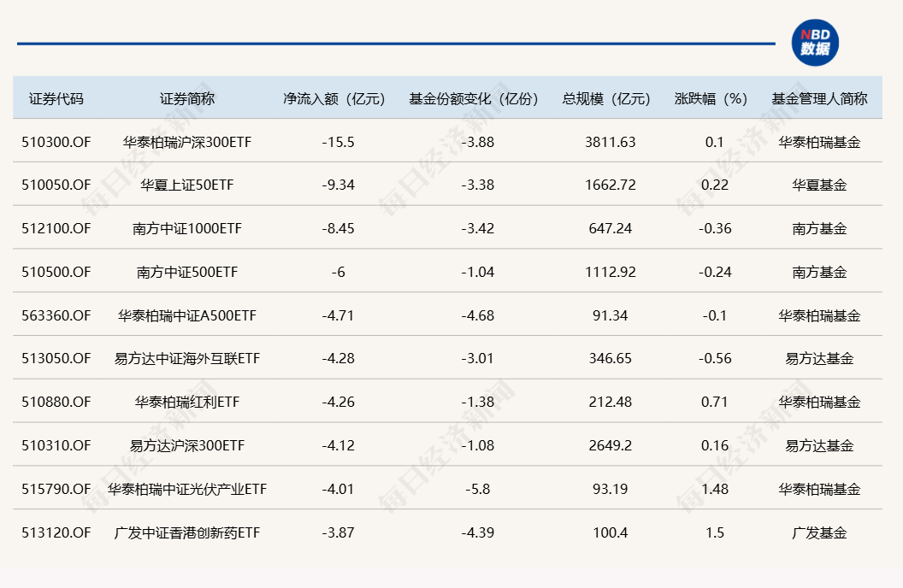Select fund name 易方达沪深300ETF
The width and height of the screenshot is (903, 588).
[x=187, y=446]
